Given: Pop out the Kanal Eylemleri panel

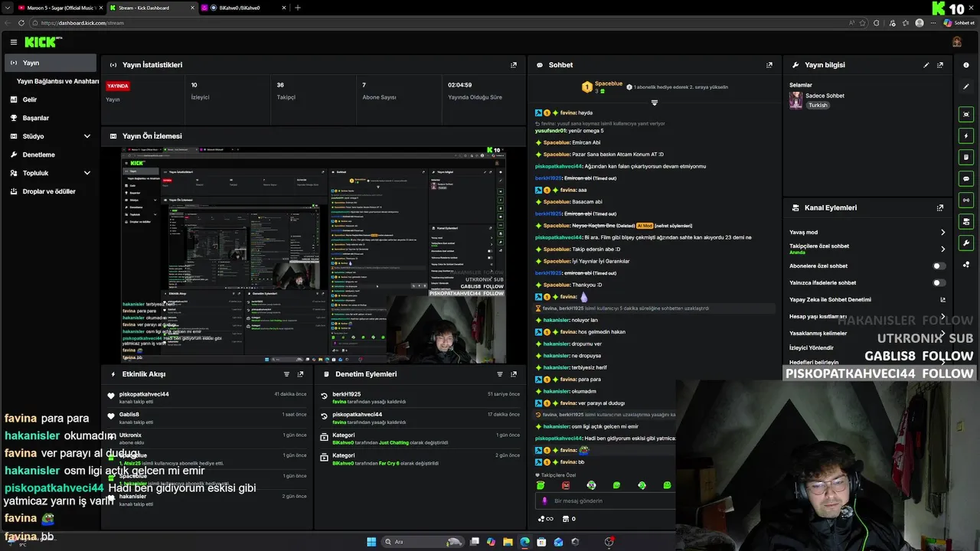Looking at the screenshot, I should 940,207.
